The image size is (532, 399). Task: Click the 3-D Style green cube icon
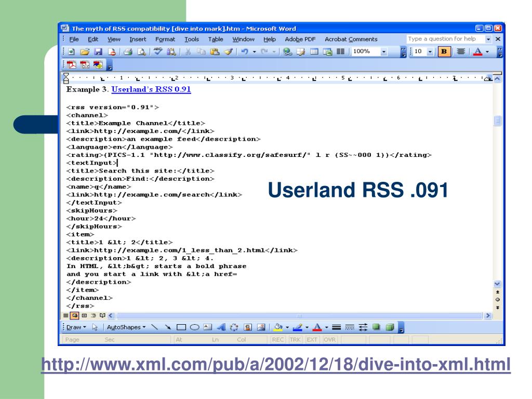coord(390,327)
